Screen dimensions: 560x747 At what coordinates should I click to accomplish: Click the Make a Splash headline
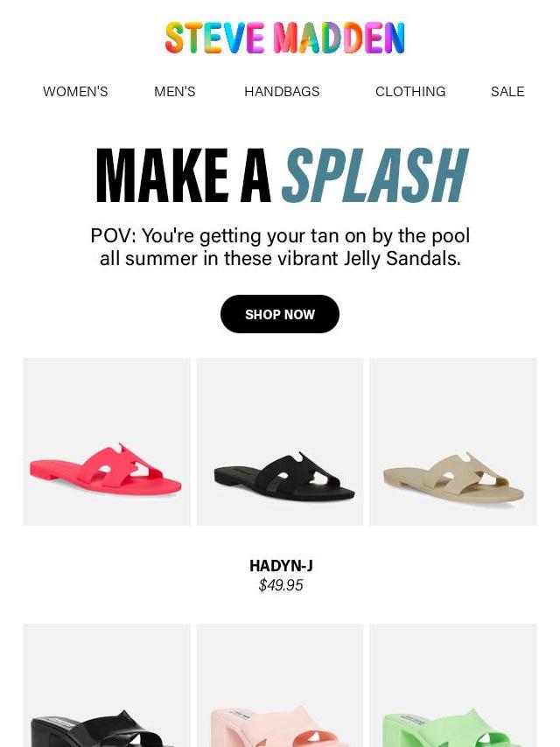(x=282, y=176)
